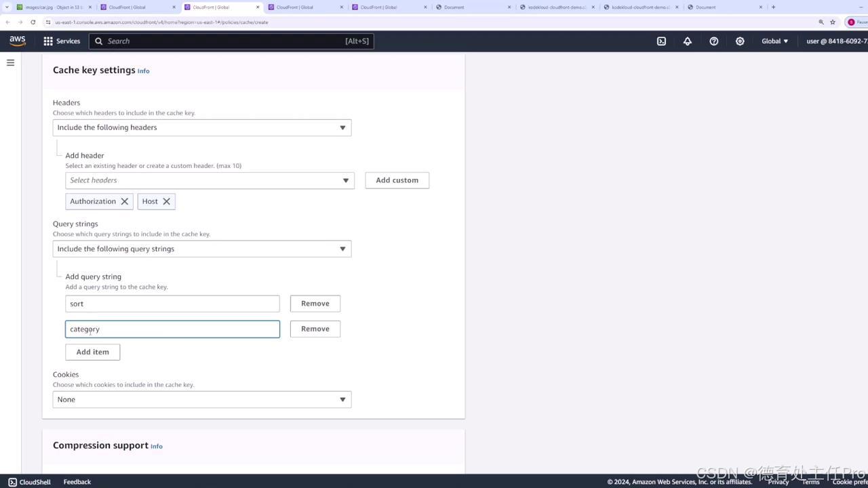The image size is (868, 488).
Task: Click the Add custom header button
Action: [397, 180]
